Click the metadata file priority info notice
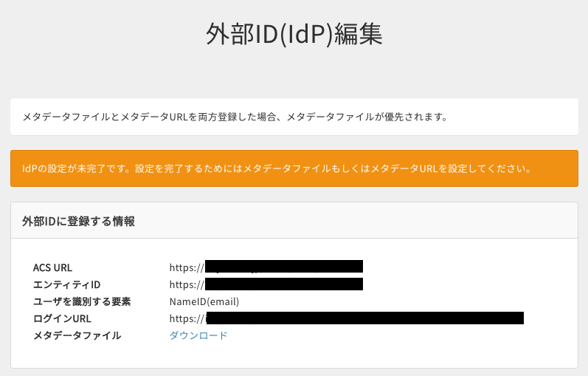 (294, 117)
